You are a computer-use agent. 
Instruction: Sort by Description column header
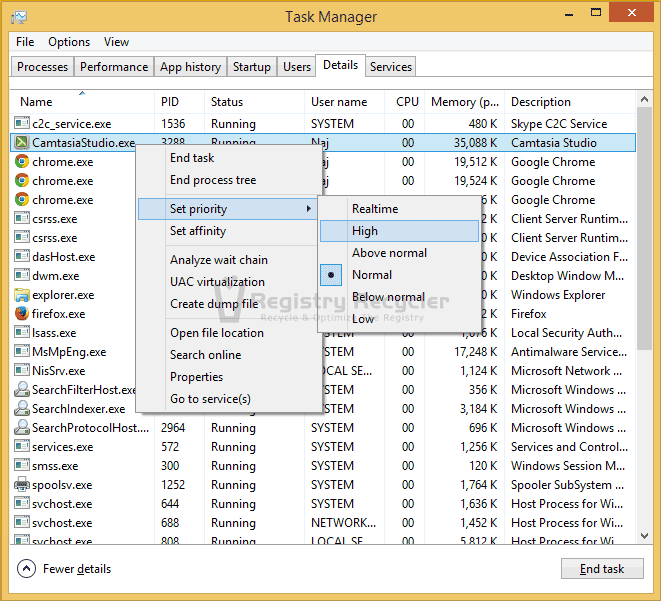click(570, 102)
